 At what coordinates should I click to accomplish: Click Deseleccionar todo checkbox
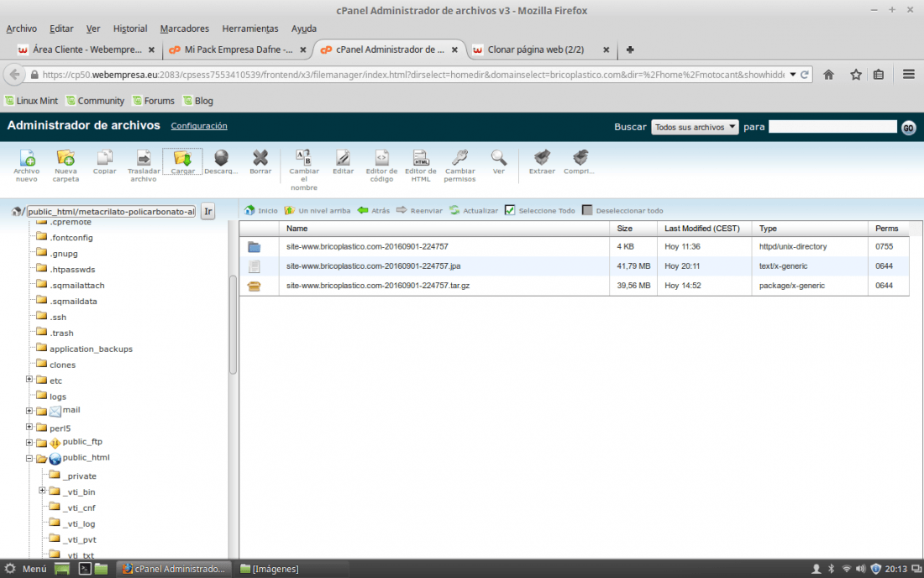587,210
